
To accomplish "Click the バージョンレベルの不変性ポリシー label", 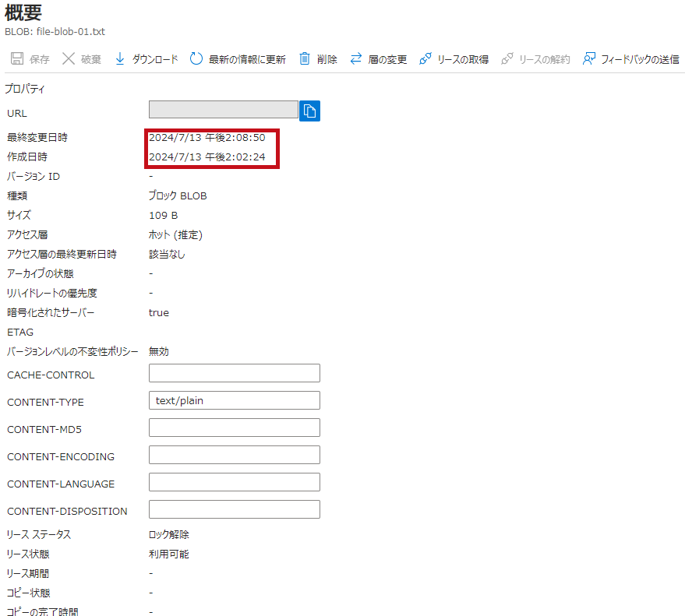I will (x=72, y=352).
